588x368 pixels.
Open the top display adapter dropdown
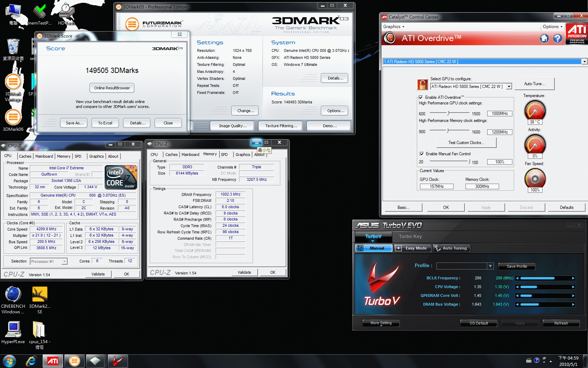(584, 62)
